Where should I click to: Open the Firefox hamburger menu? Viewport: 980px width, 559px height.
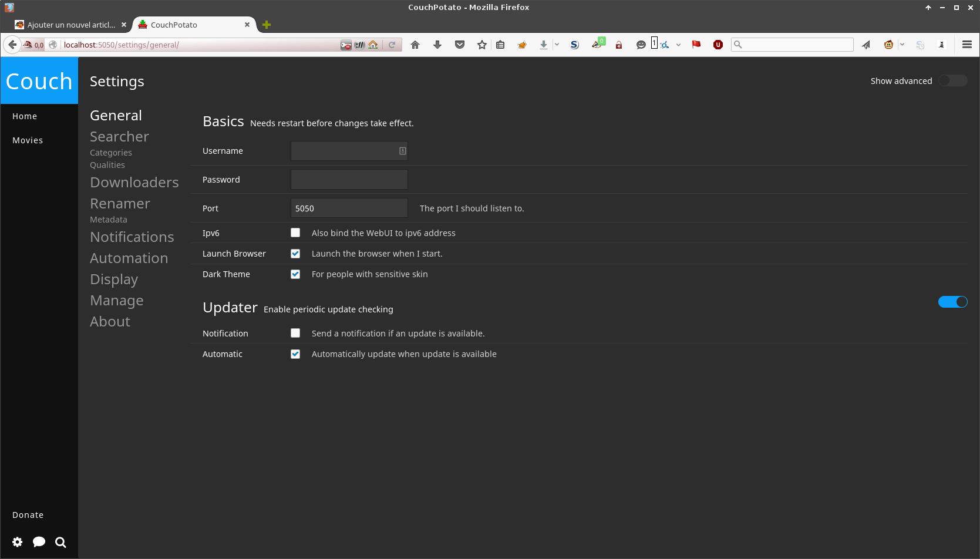pos(967,45)
